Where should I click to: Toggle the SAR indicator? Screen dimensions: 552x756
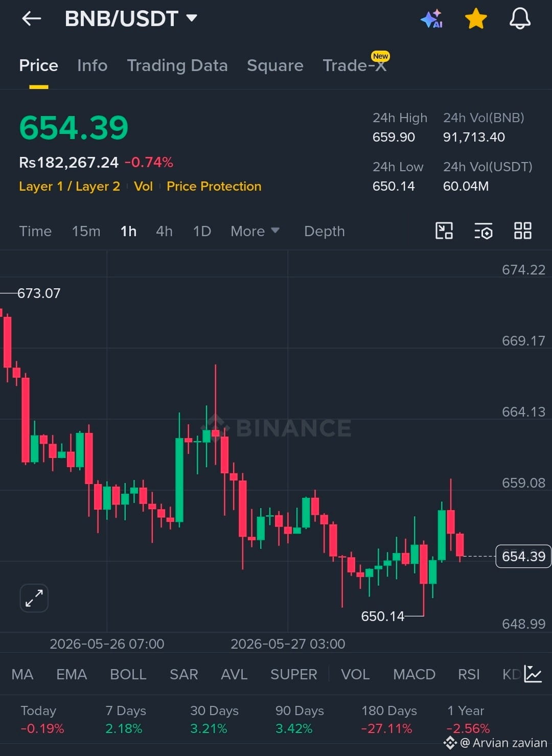[184, 674]
